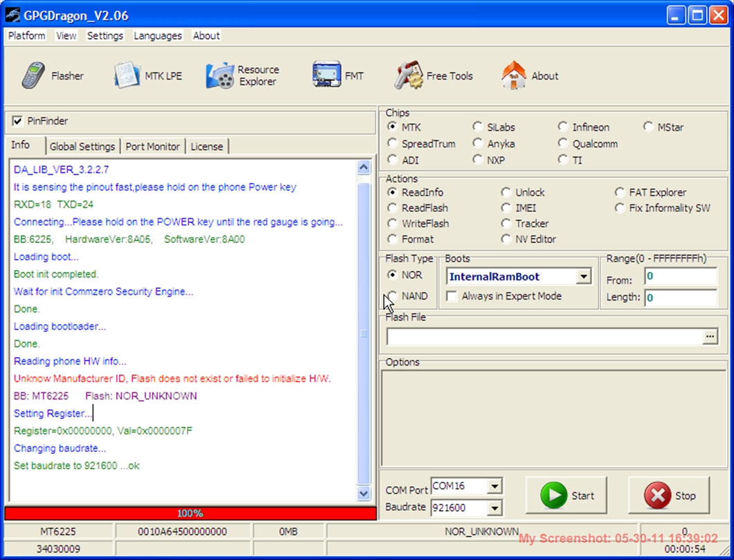
Task: Select the Qualcomm chip option
Action: 563,143
